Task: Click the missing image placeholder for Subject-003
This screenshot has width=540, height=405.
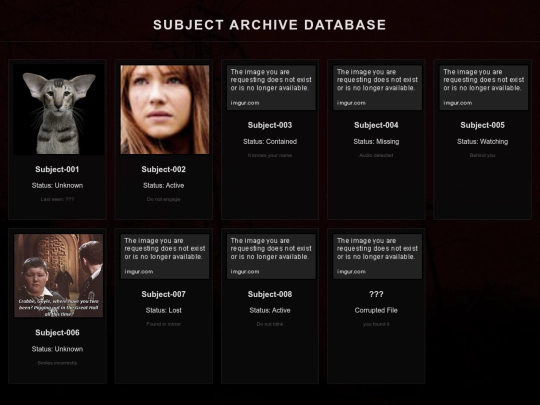Action: click(271, 87)
